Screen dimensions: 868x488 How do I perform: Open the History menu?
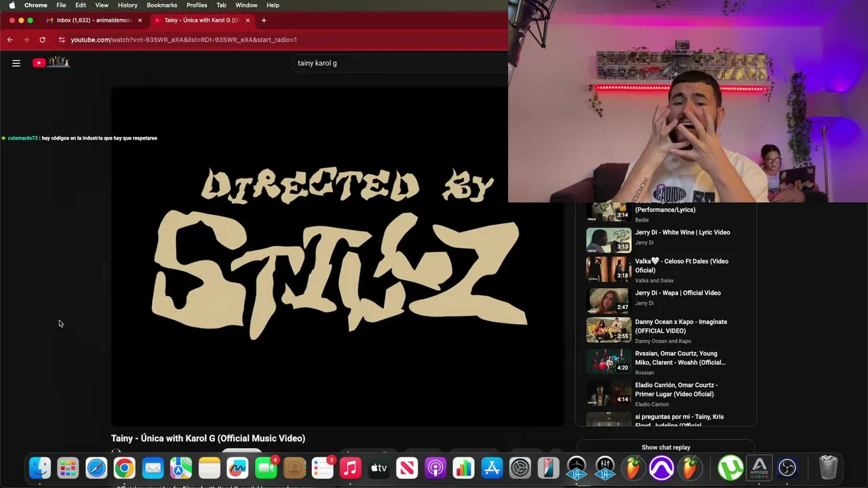(127, 5)
